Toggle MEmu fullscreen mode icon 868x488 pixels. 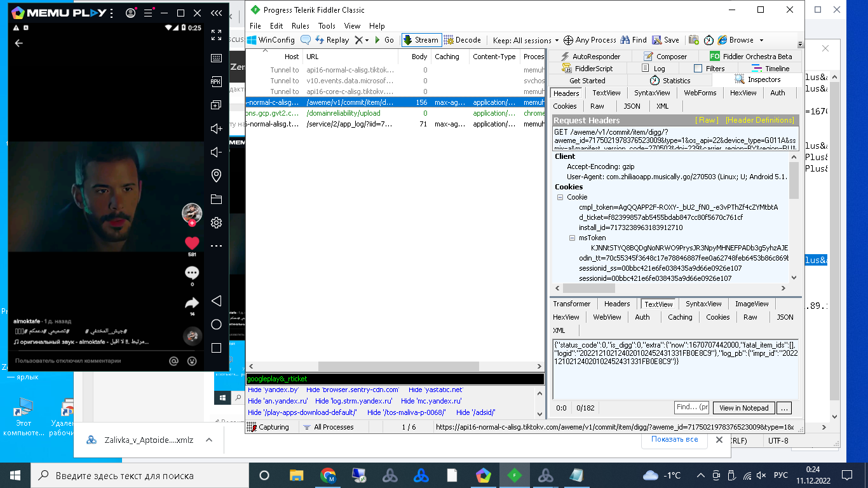pyautogui.click(x=216, y=36)
